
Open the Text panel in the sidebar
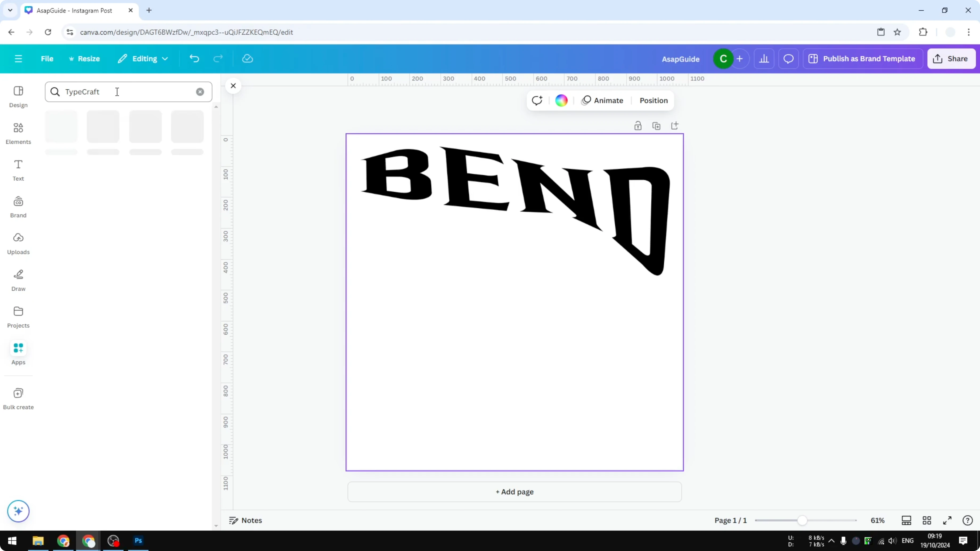point(18,170)
